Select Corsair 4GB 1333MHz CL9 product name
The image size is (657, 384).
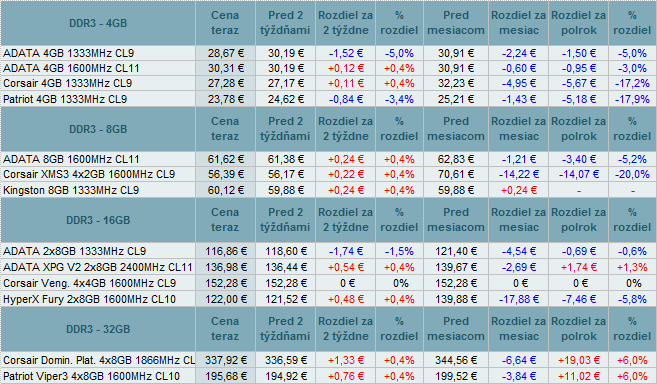[x=67, y=83]
